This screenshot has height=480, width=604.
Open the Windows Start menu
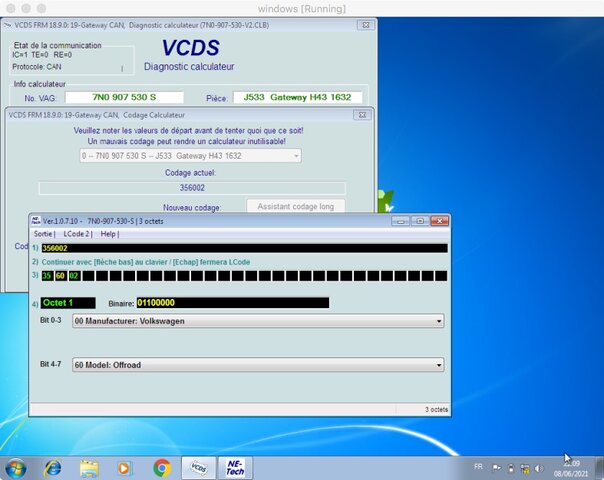tap(16, 468)
